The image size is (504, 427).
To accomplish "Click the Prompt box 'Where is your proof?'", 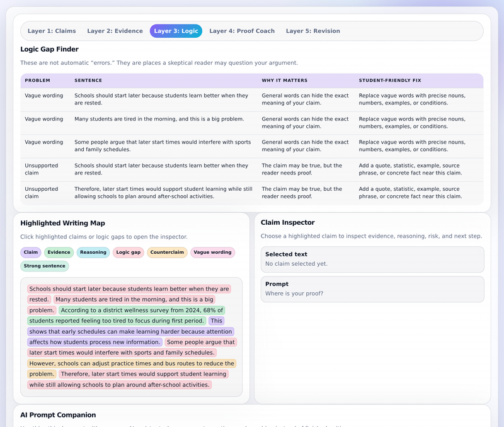I will pyautogui.click(x=372, y=289).
